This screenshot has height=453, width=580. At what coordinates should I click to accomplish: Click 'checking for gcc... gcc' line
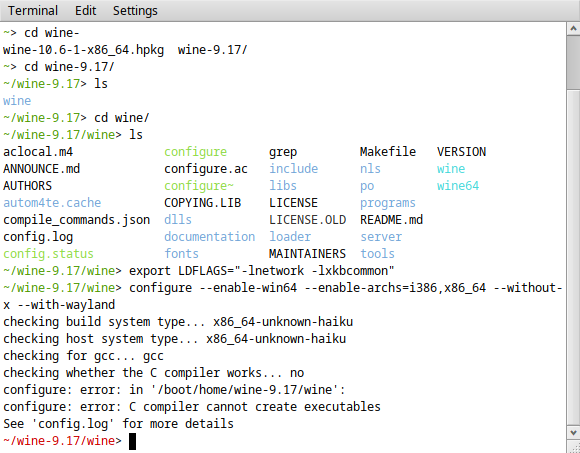(84, 356)
